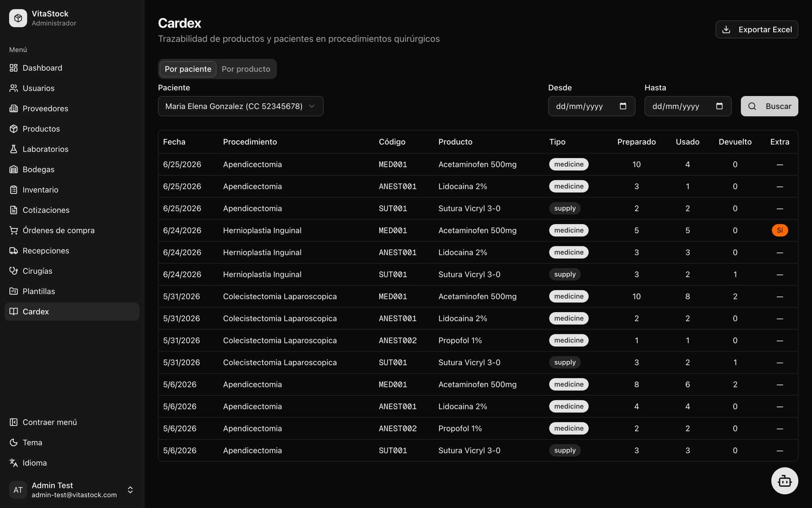Expand the Admin Test account menu chevron
This screenshot has height=508, width=812.
[x=130, y=490]
